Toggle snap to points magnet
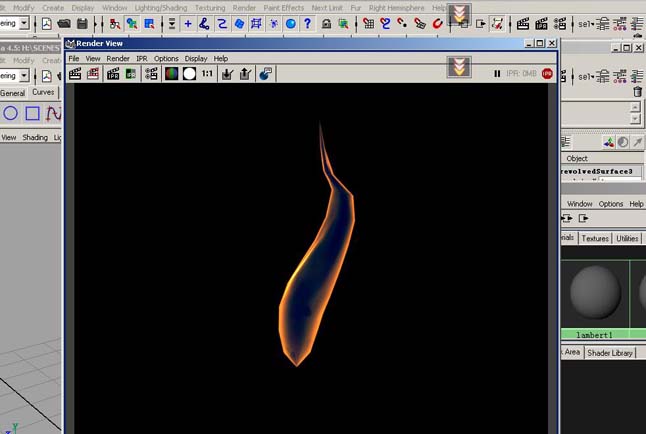Screen dimensions: 646x434 (x=403, y=24)
